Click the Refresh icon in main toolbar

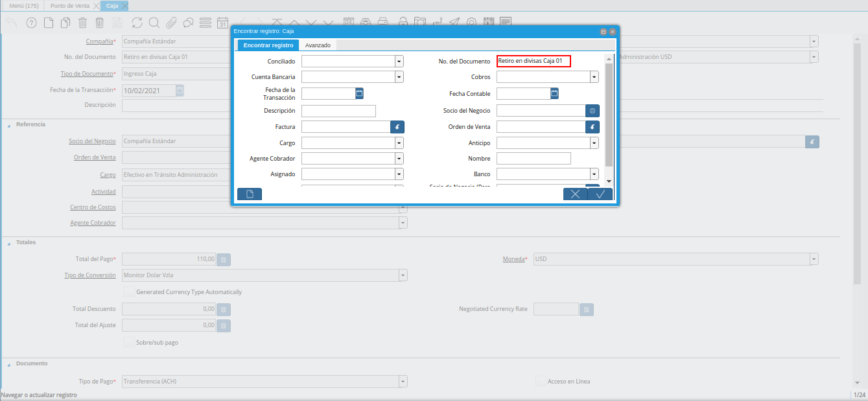click(x=137, y=23)
